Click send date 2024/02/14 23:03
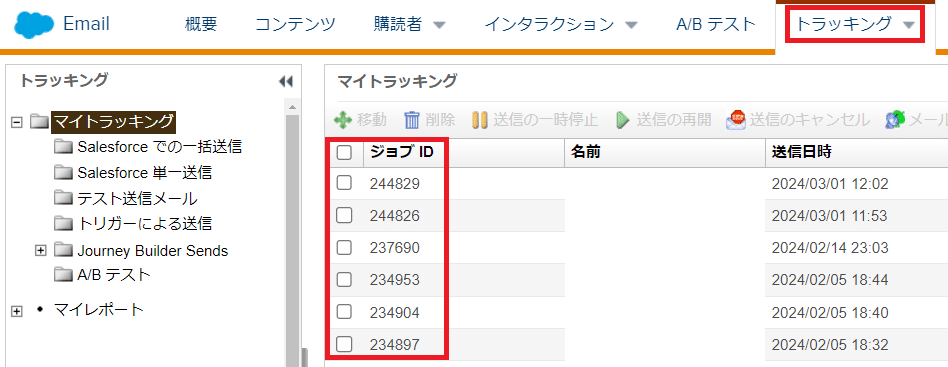 (830, 248)
